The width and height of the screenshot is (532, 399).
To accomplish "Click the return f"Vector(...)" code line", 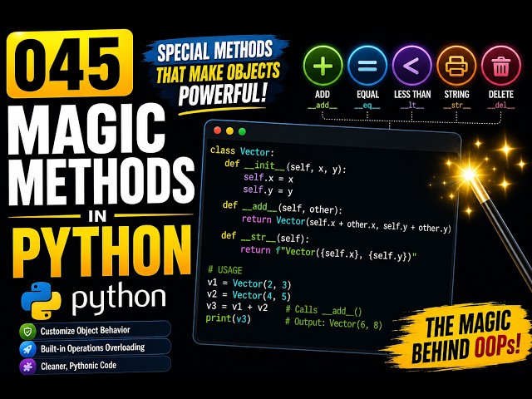I will [329, 253].
